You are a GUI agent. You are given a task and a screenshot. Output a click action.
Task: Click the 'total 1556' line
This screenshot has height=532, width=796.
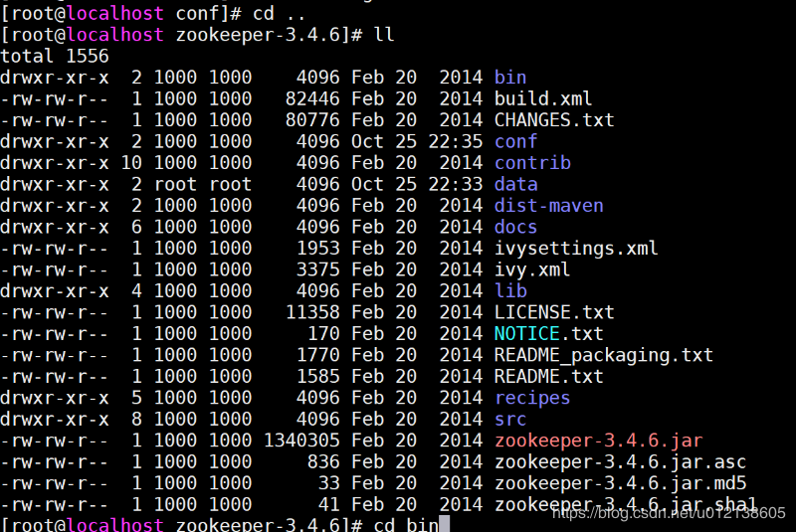(55, 56)
